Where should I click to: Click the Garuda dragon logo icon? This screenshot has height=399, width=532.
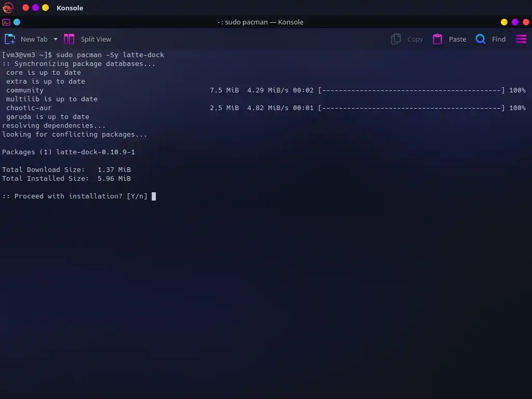pyautogui.click(x=8, y=7)
